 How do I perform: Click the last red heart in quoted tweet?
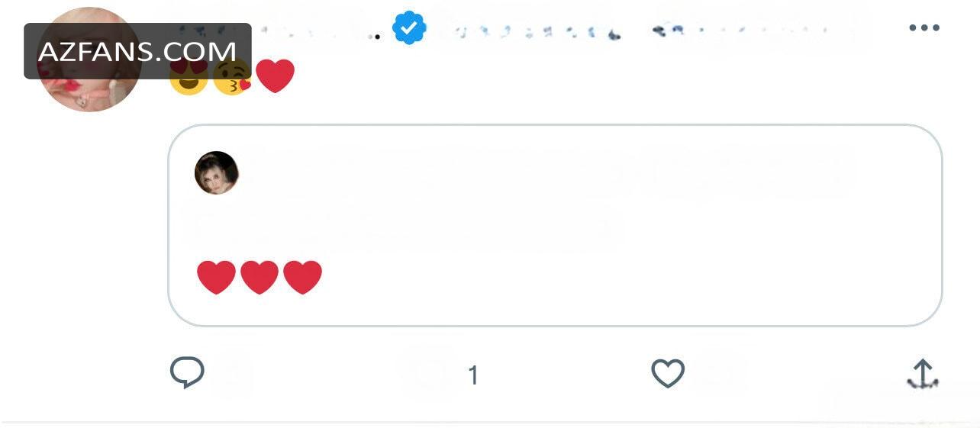[x=302, y=277]
